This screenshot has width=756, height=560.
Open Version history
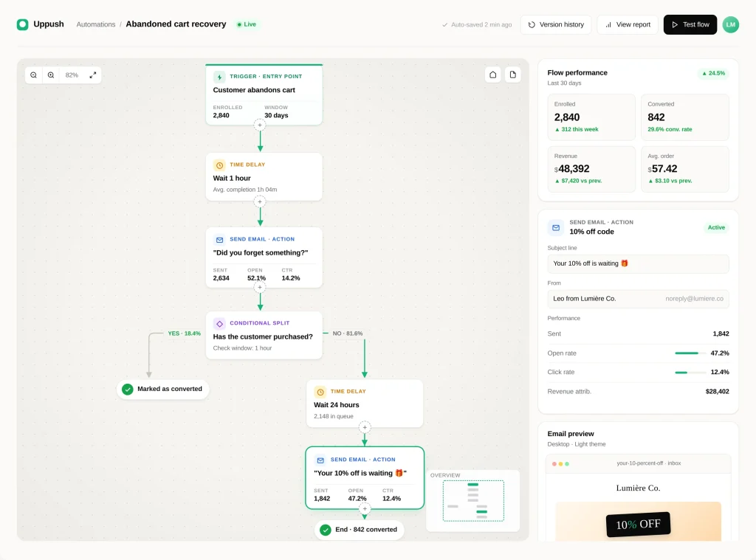pyautogui.click(x=556, y=24)
